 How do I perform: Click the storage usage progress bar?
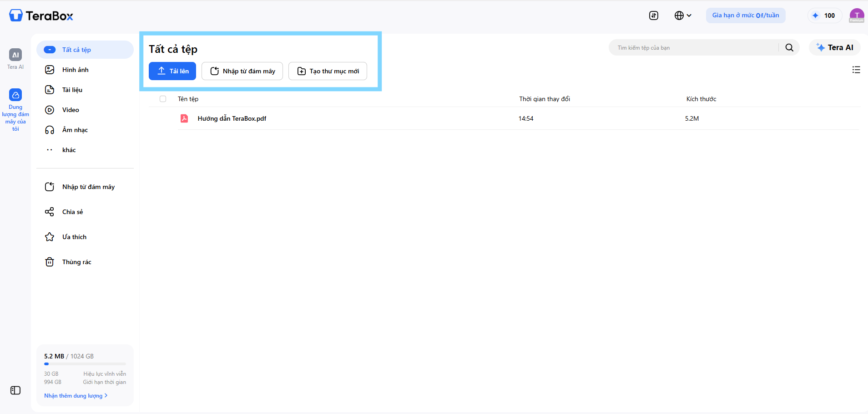pos(85,364)
